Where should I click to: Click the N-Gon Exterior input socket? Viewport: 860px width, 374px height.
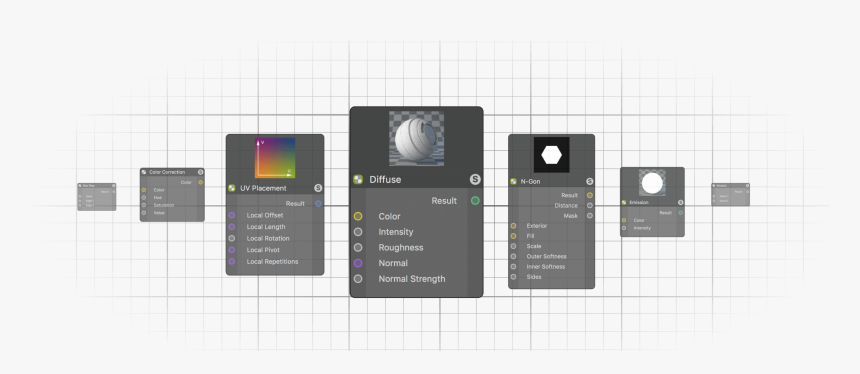tap(513, 225)
